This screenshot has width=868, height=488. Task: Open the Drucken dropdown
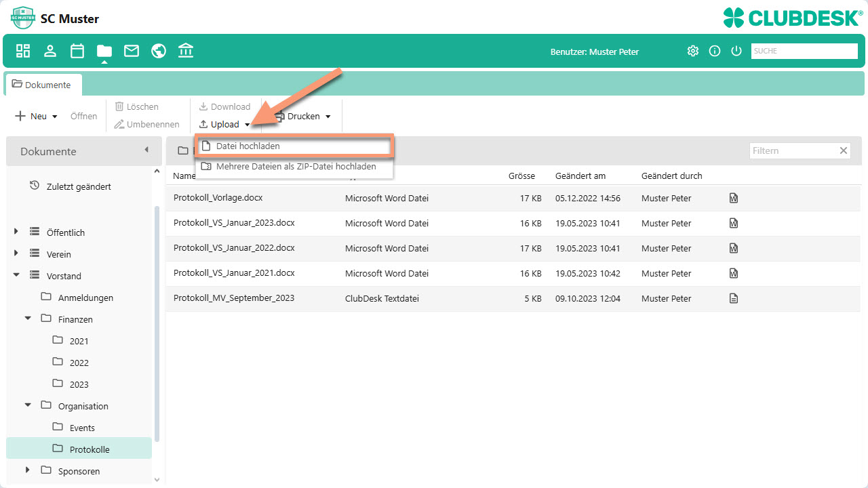pos(302,116)
